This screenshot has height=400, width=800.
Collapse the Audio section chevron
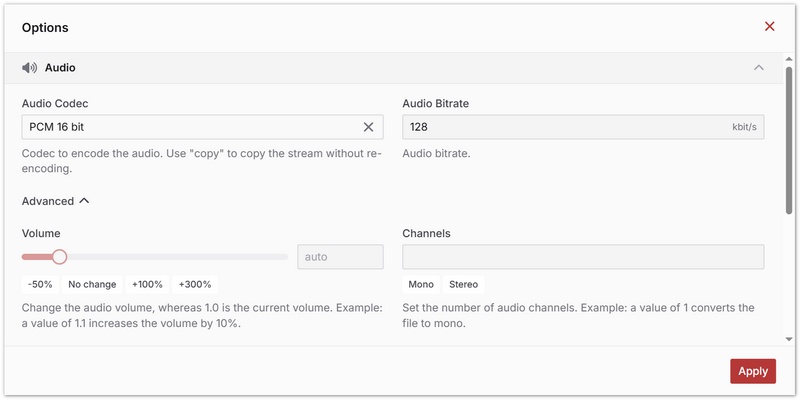[x=759, y=68]
